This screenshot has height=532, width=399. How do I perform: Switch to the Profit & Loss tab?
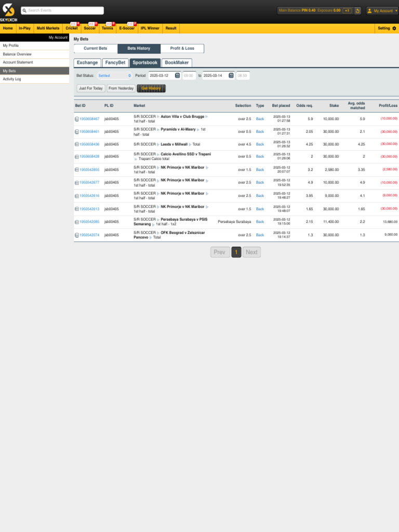[182, 48]
